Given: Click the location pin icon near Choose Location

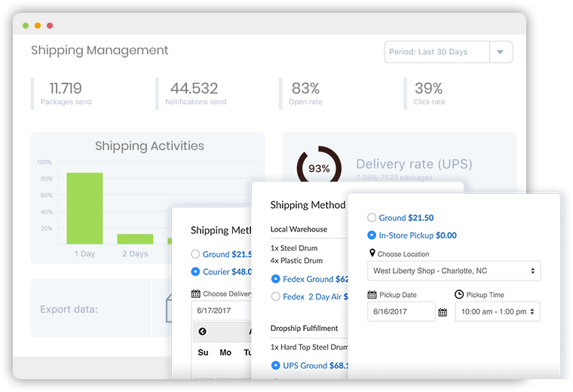Looking at the screenshot, I should (372, 253).
